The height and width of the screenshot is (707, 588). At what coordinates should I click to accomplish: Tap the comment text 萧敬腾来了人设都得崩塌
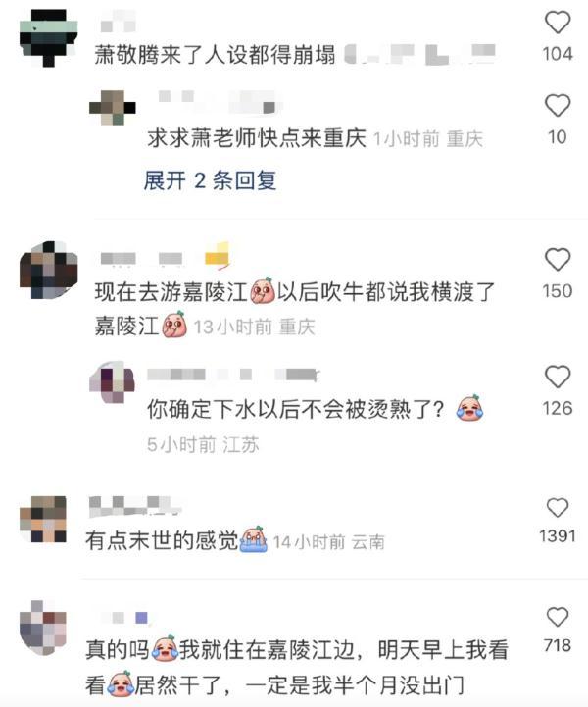[x=215, y=55]
